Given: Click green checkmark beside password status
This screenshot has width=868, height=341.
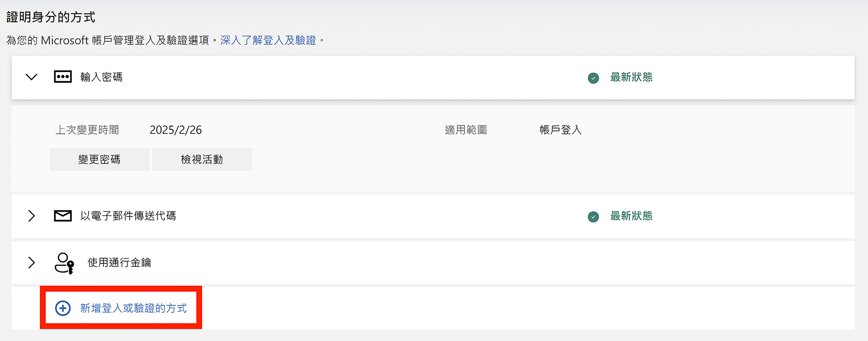Looking at the screenshot, I should coord(593,78).
